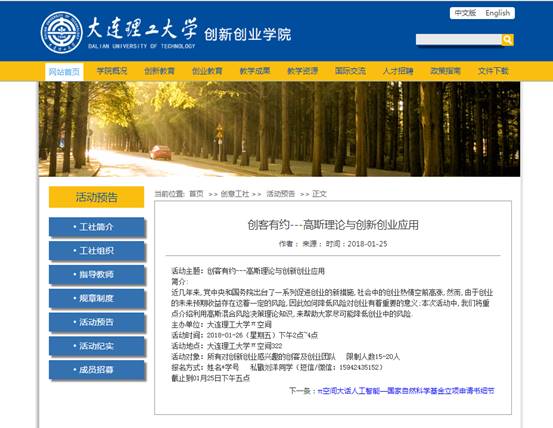
Task: Open the 指导教师 sidebar item
Action: (97, 275)
